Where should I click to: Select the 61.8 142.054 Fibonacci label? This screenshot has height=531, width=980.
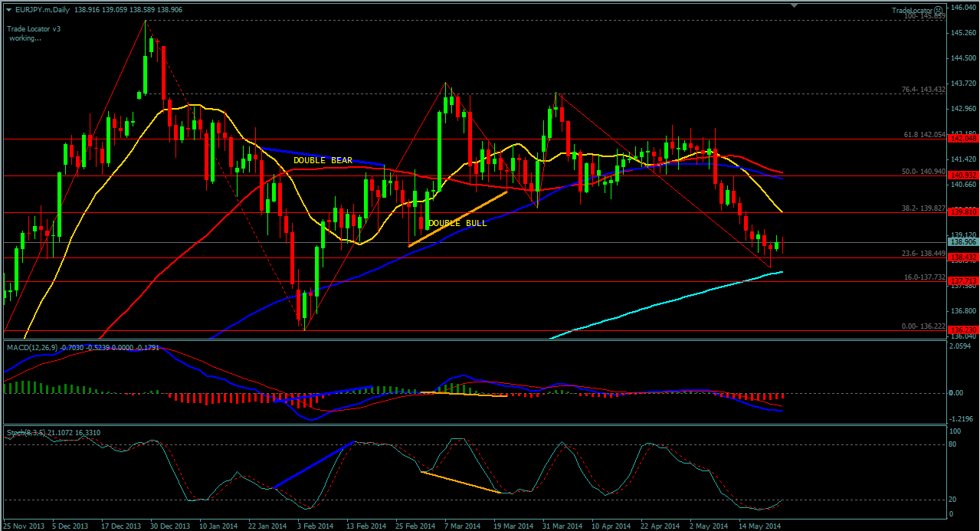[924, 134]
